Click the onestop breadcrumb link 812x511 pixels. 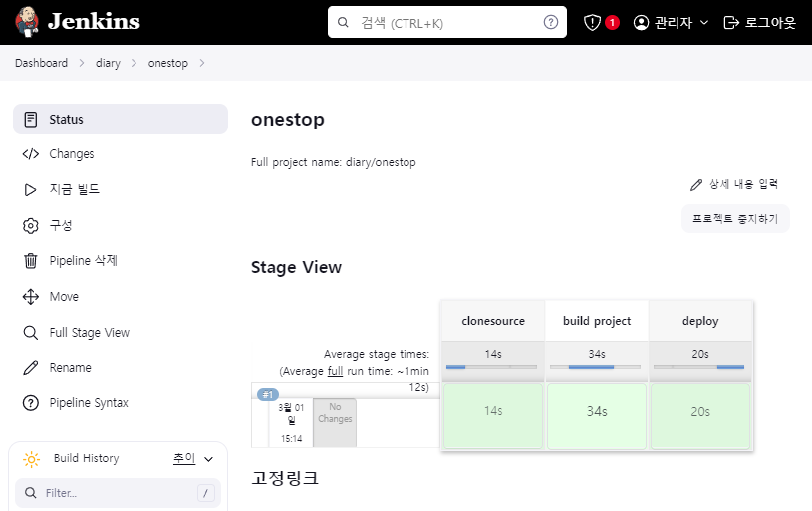click(168, 63)
